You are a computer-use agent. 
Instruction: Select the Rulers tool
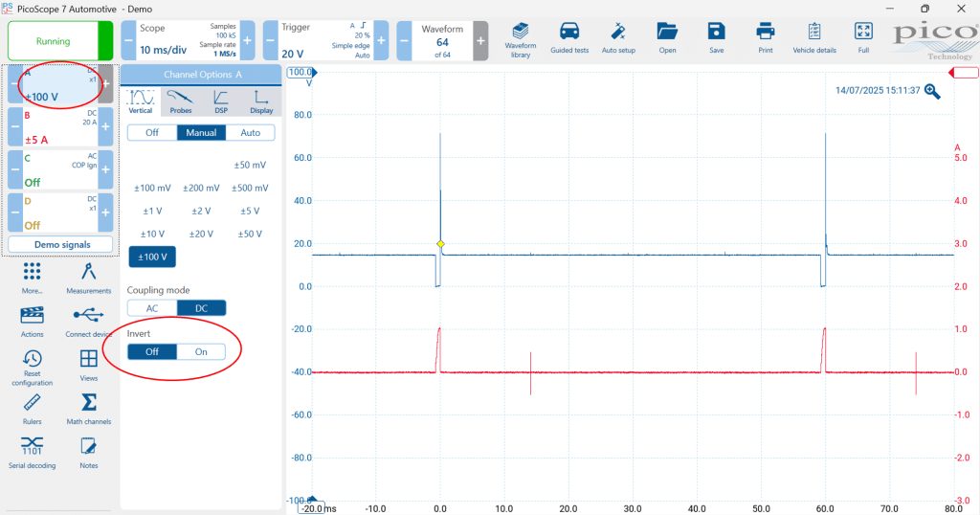pyautogui.click(x=32, y=410)
